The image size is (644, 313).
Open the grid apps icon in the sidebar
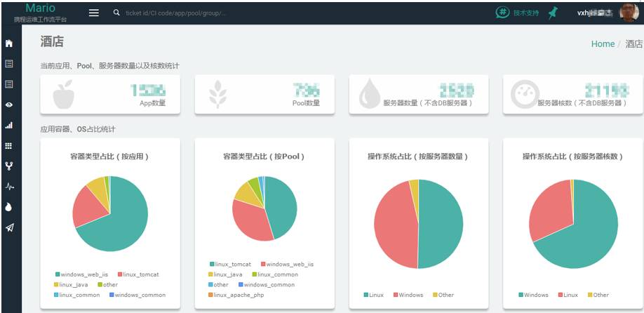pos(9,146)
